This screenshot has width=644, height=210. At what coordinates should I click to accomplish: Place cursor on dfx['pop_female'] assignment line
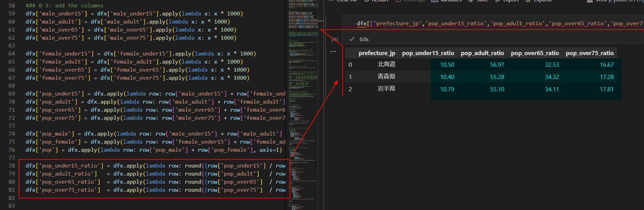click(x=155, y=142)
